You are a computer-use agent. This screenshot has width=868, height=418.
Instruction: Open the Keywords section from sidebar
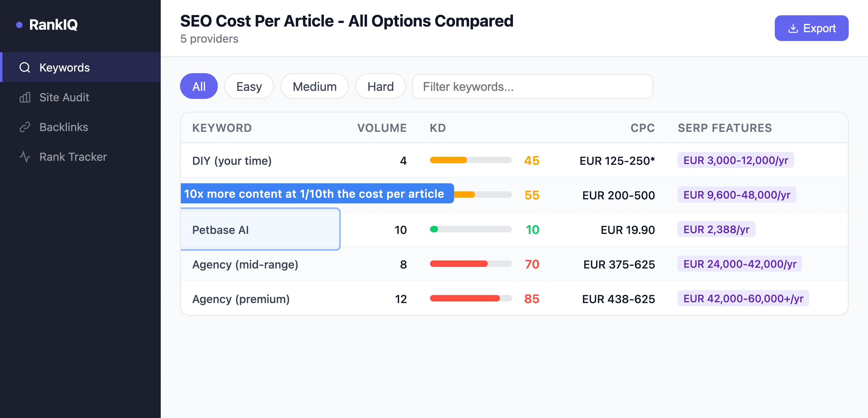point(65,68)
